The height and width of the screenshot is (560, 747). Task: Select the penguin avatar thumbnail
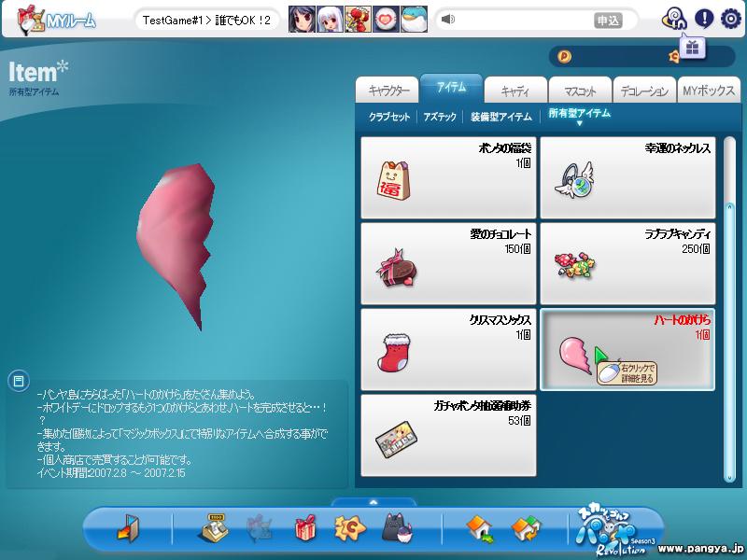point(414,20)
